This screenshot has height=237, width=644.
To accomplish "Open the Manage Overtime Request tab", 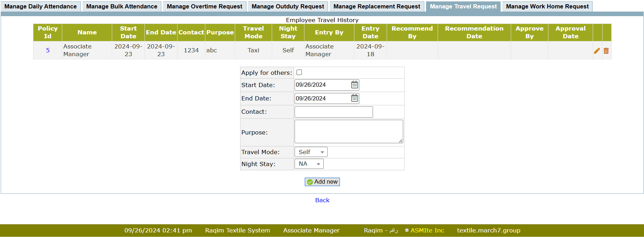I will click(205, 6).
